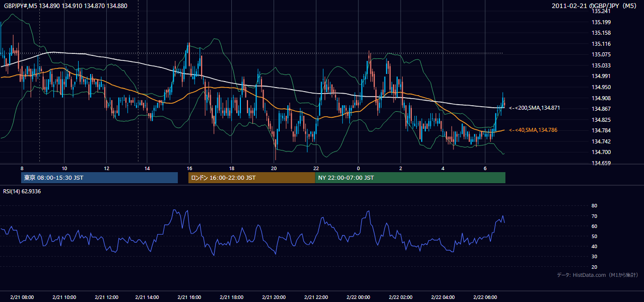The height and width of the screenshot is (302, 644).
Task: Click the 135.158 price axis label
Action: tap(601, 33)
